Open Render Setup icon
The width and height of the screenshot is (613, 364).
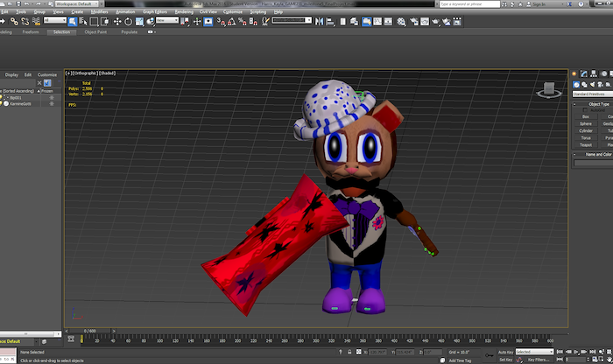click(413, 22)
